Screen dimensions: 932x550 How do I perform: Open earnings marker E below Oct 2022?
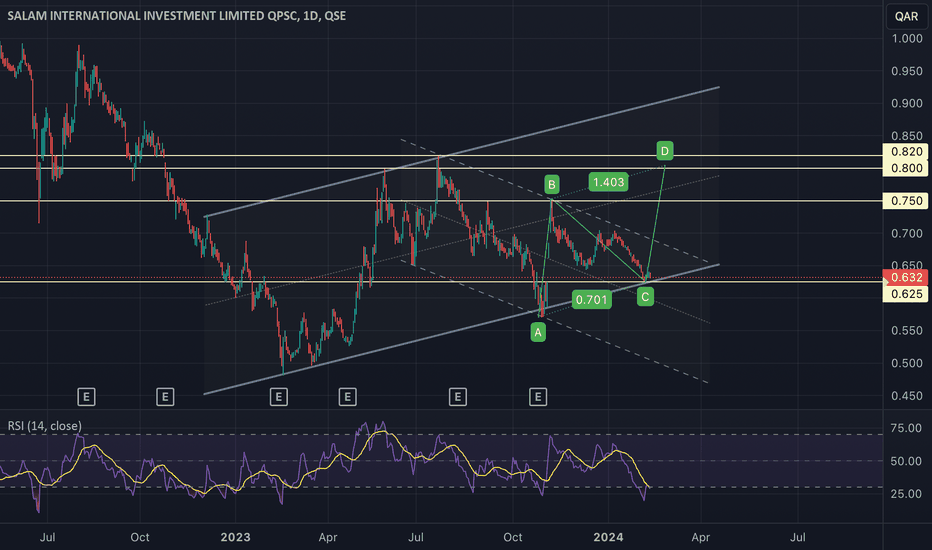[165, 397]
